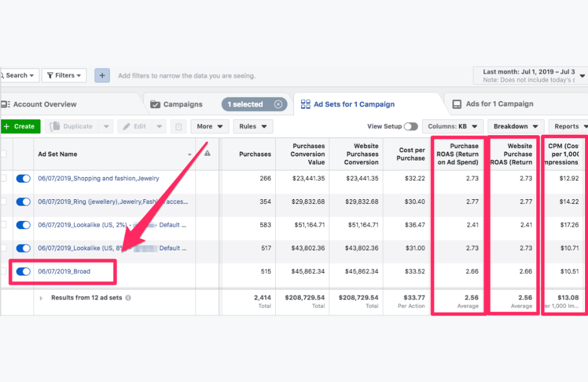Open the 06/07/2019_Broad ad set link

64,272
